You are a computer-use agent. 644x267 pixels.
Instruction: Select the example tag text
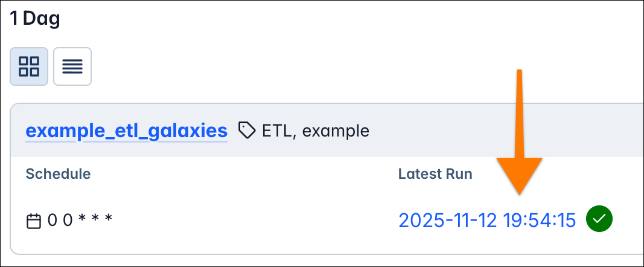pyautogui.click(x=336, y=130)
